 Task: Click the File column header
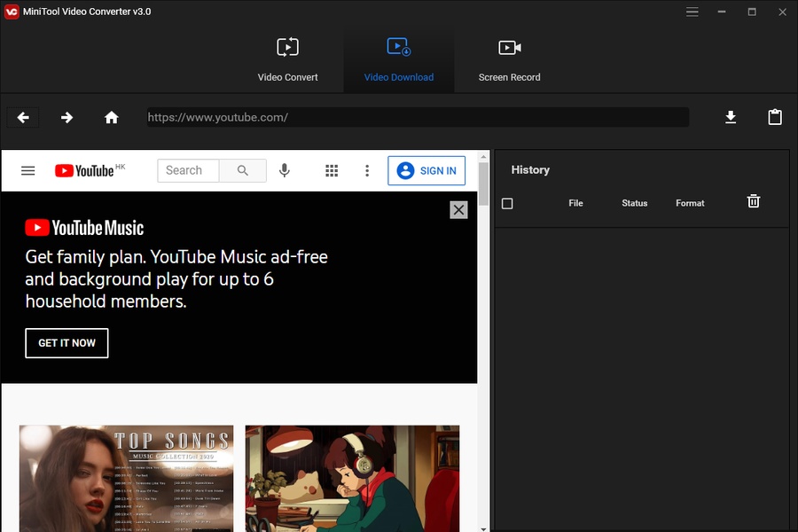click(575, 203)
